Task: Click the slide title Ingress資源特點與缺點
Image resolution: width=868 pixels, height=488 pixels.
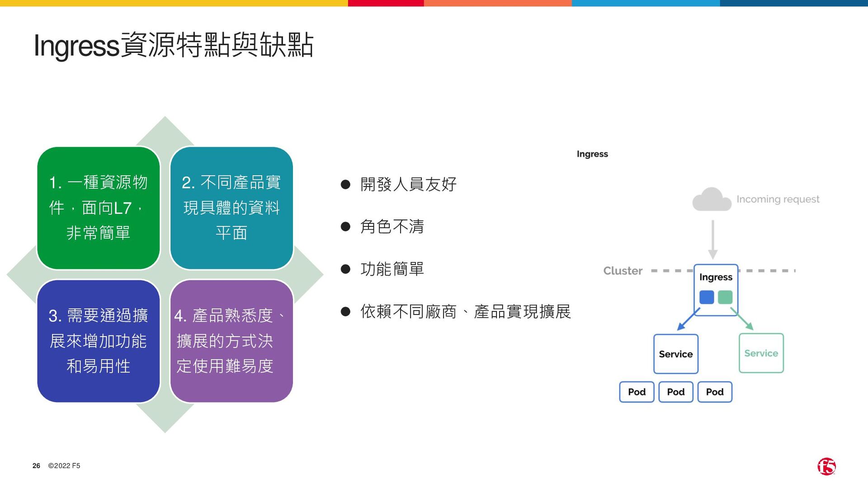Action: click(x=174, y=45)
